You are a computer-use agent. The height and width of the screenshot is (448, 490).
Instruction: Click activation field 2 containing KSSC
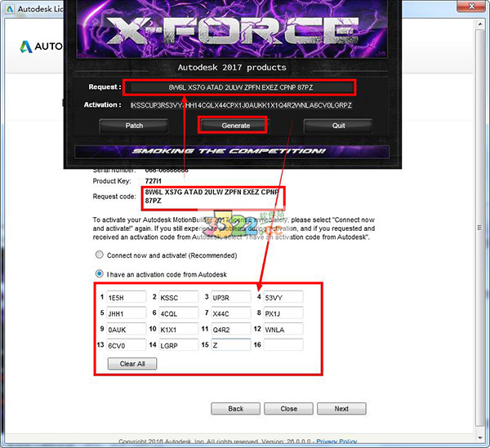click(178, 297)
